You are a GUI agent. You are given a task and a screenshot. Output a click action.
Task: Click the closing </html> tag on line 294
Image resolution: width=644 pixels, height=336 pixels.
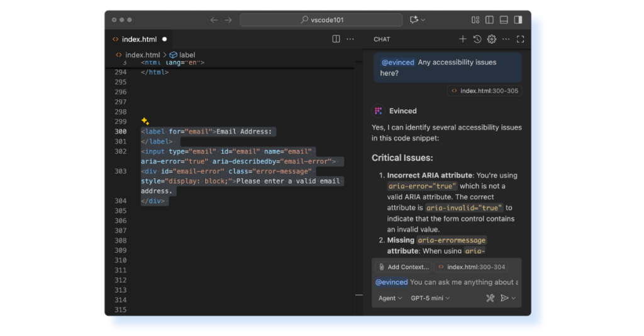click(x=155, y=72)
